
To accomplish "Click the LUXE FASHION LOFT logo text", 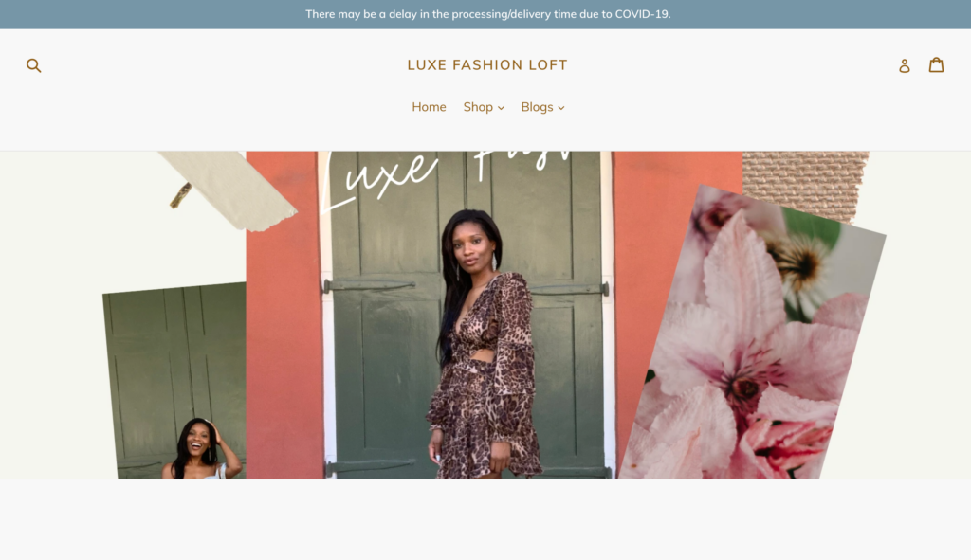I will click(x=487, y=65).
